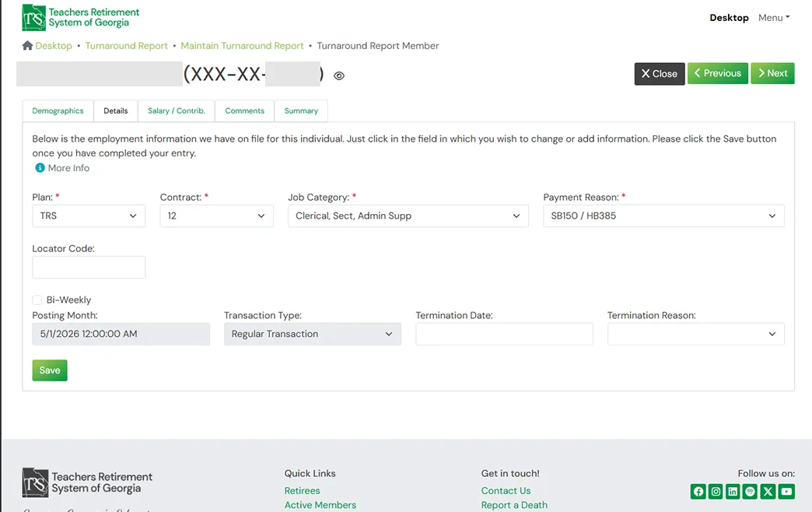Click the Get in touch! heading
The image size is (812, 512).
click(x=510, y=474)
